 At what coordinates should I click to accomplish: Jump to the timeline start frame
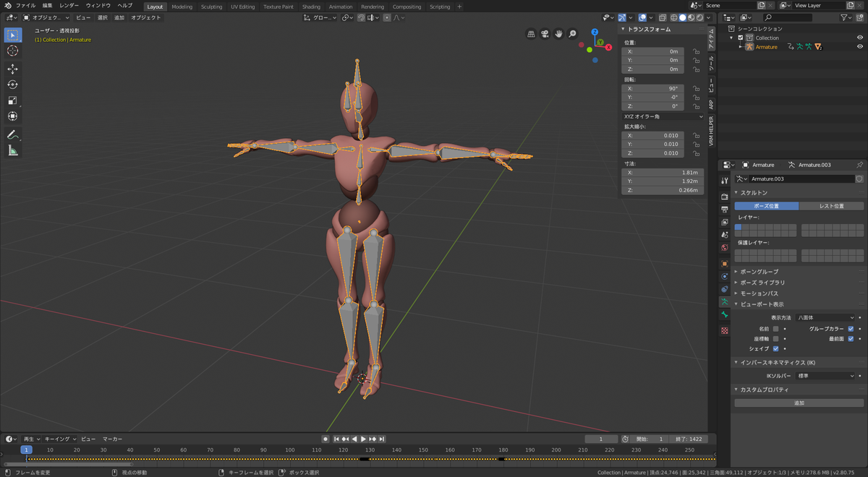pos(336,439)
